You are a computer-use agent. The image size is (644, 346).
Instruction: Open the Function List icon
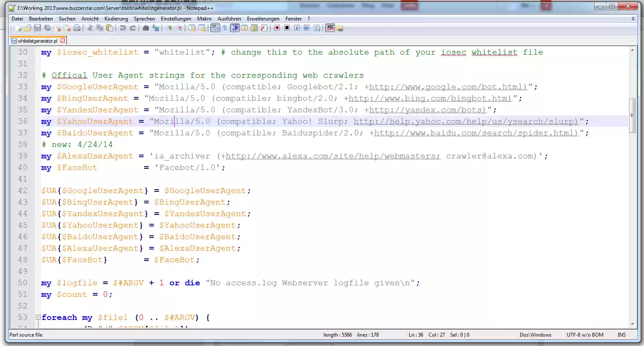(264, 28)
